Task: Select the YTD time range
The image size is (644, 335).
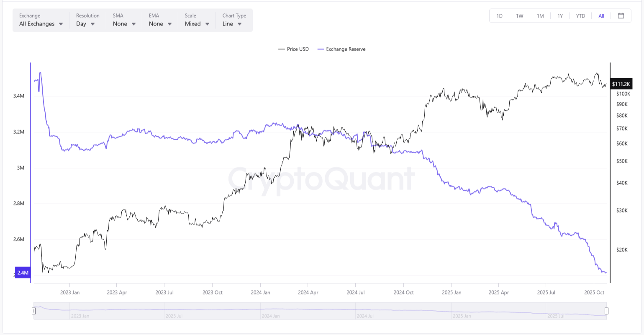Action: coord(580,15)
